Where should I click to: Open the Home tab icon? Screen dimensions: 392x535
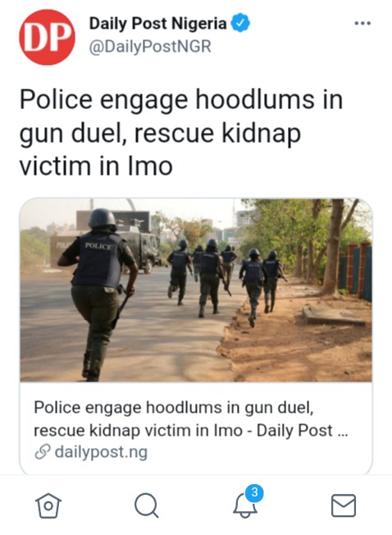click(48, 505)
